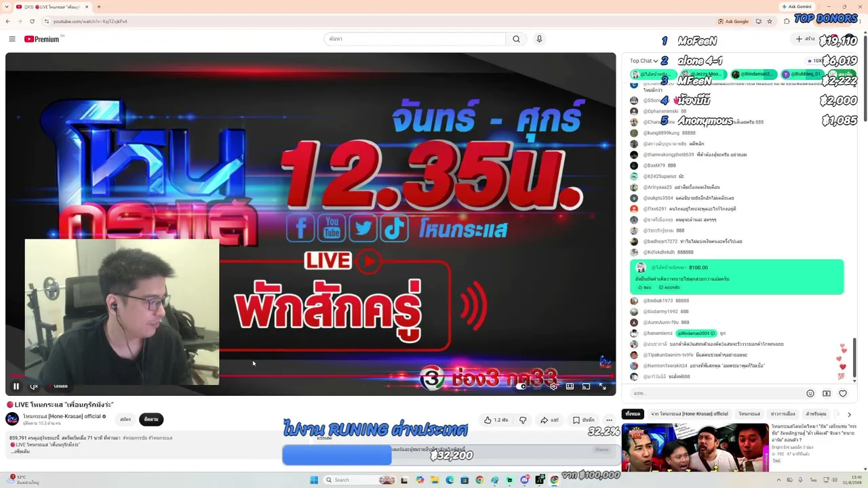Mute the video player volume

coord(33,386)
